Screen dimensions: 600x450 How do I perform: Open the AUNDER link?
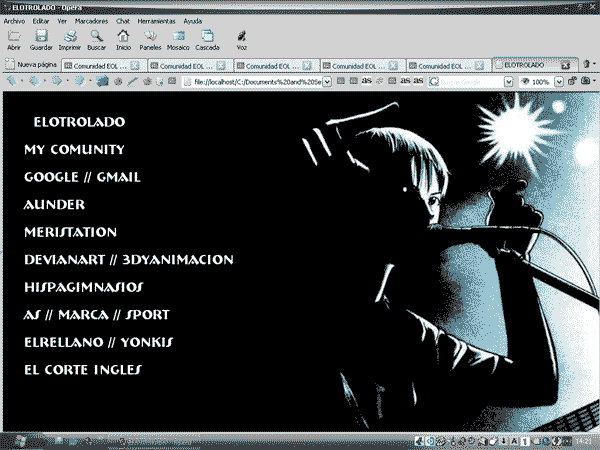click(x=54, y=204)
